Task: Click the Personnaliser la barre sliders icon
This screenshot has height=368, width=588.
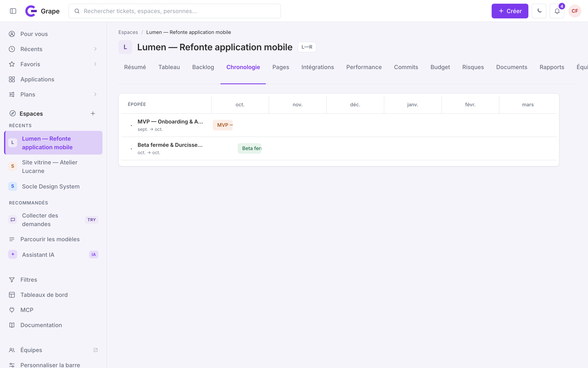Action: click(x=12, y=365)
